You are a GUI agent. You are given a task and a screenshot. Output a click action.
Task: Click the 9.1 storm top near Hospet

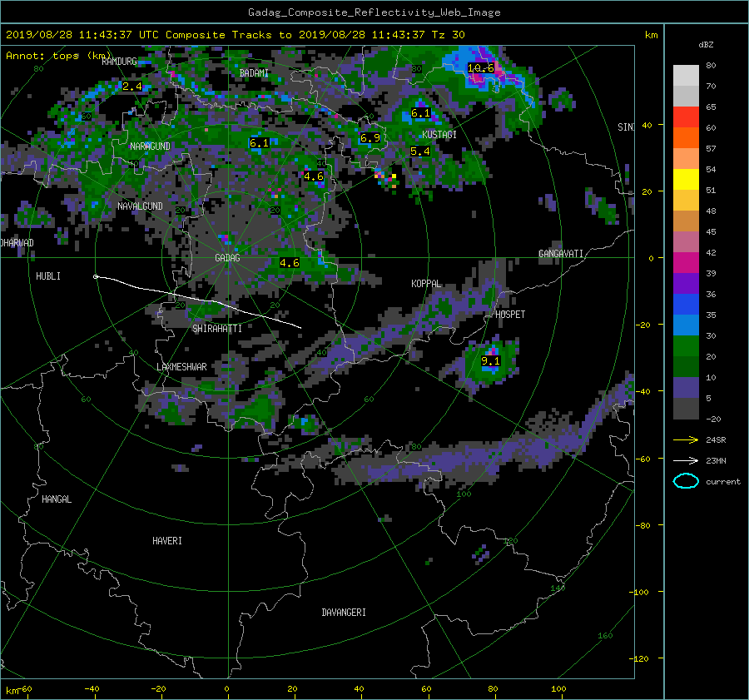pos(490,360)
